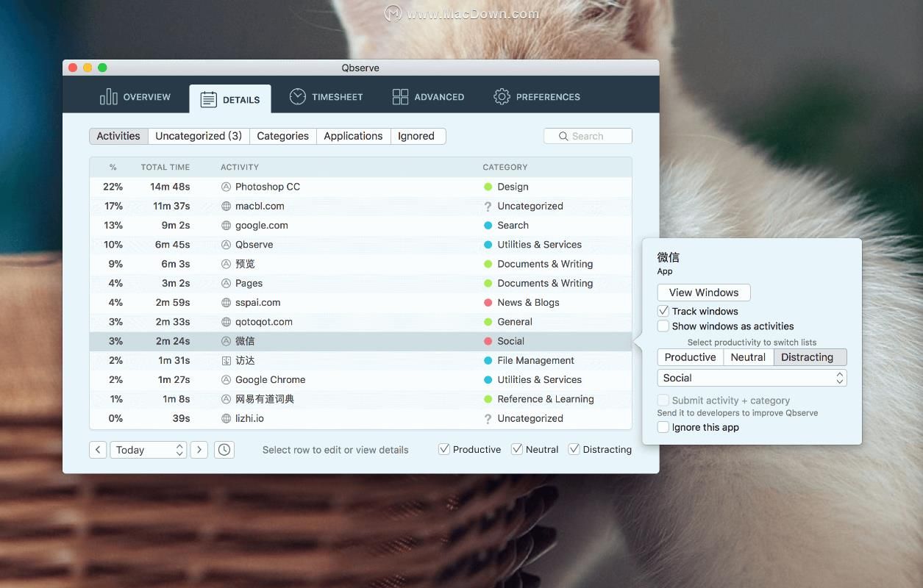Click the green dot beside Design category
This screenshot has width=923, height=588.
coord(488,187)
